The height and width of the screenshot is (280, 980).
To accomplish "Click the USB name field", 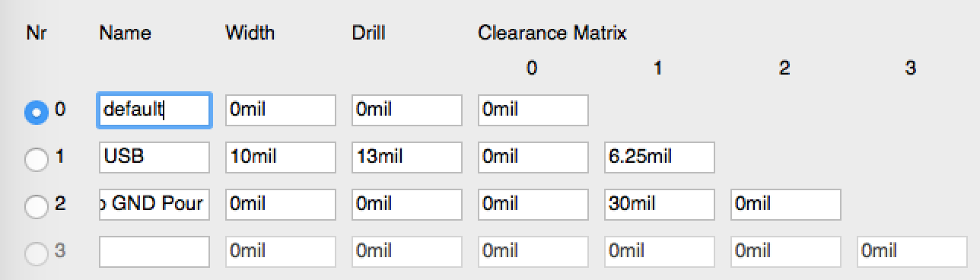I will [x=154, y=157].
